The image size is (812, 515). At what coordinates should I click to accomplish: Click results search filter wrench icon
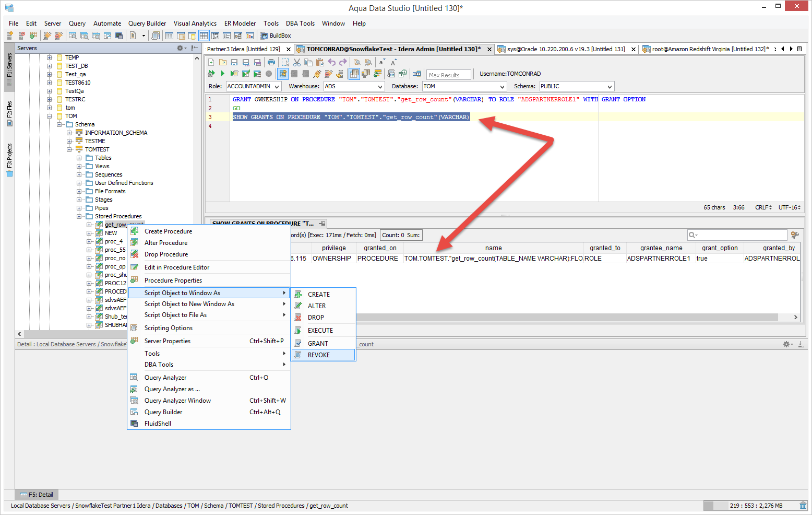tap(795, 235)
